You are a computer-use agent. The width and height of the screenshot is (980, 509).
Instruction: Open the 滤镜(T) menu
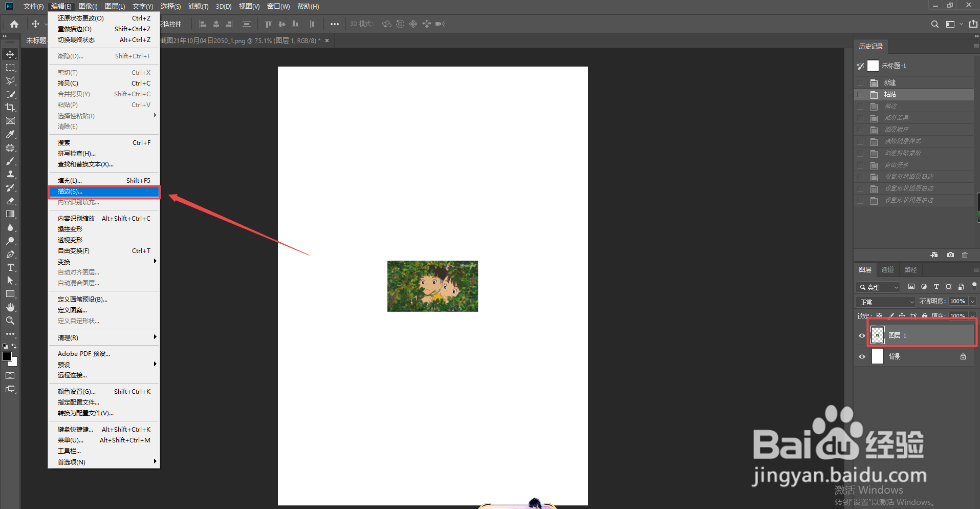(x=198, y=6)
